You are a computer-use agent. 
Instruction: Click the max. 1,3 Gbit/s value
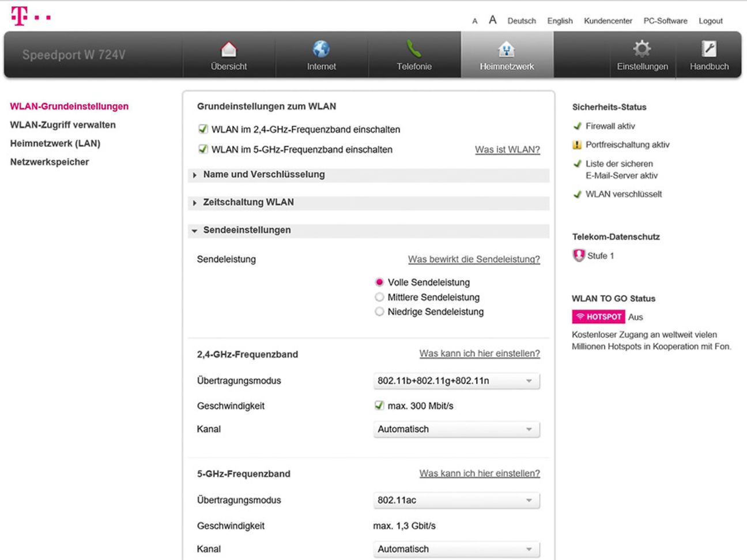coord(404,526)
